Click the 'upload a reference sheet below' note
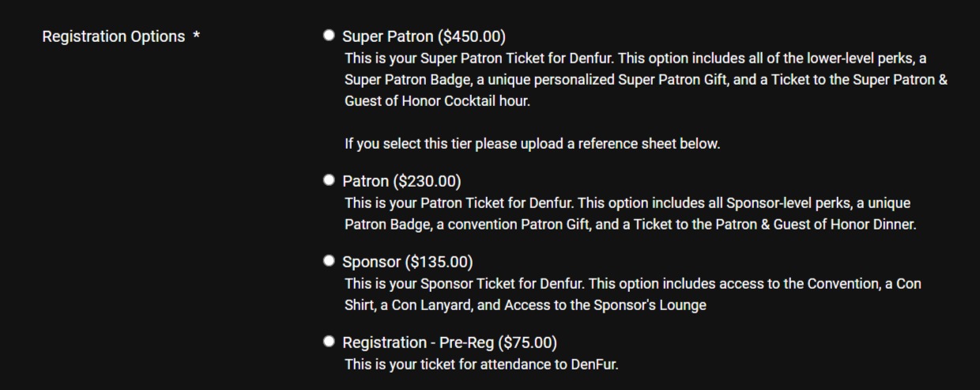 tap(532, 145)
